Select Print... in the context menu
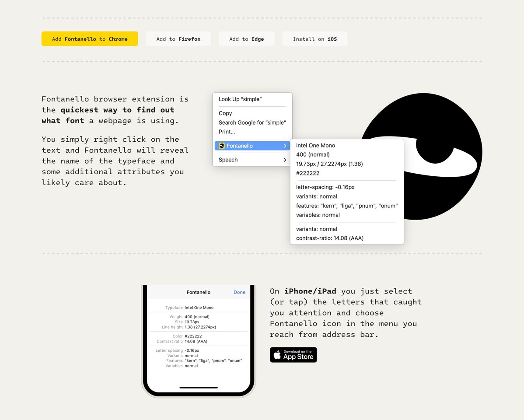Viewport: 524px width, 420px height. (x=227, y=132)
